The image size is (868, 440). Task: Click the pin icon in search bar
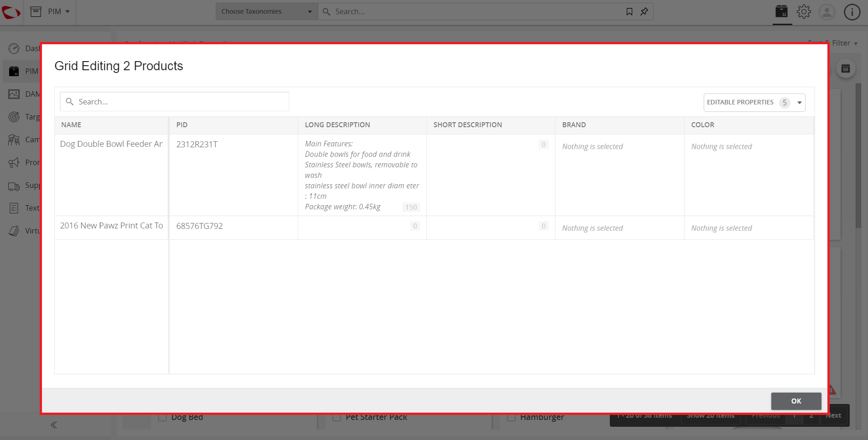(644, 11)
